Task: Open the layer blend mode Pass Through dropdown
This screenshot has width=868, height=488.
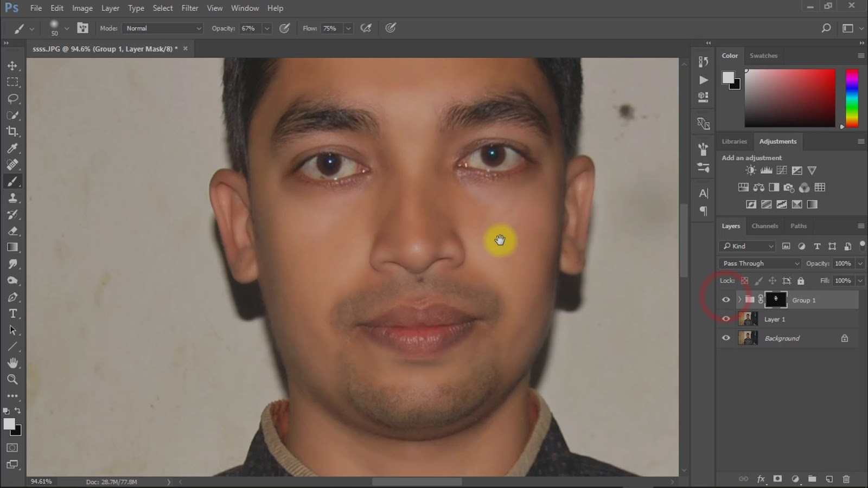Action: [760, 264]
